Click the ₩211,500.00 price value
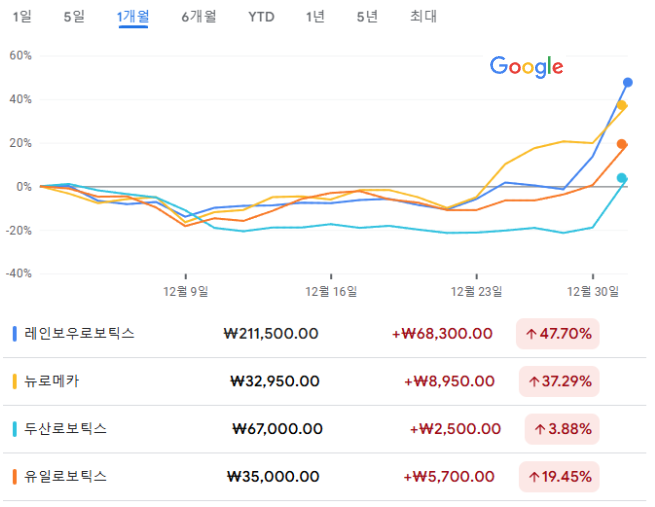The width and height of the screenshot is (655, 507). [x=271, y=334]
